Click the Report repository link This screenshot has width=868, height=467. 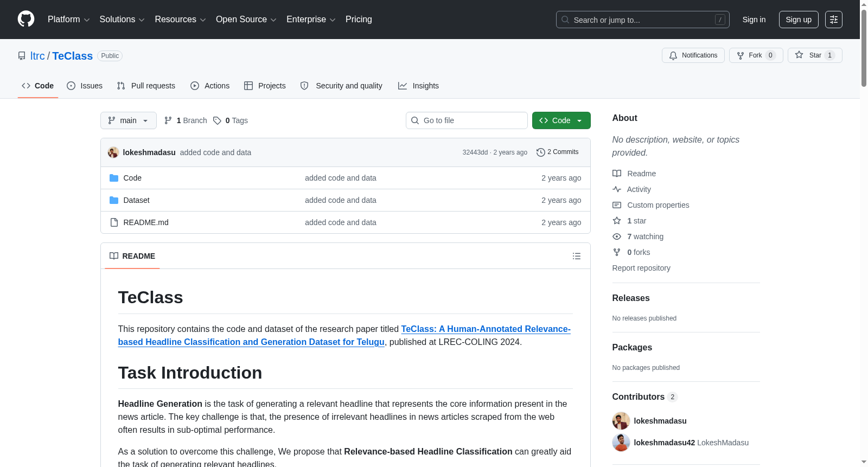point(641,268)
